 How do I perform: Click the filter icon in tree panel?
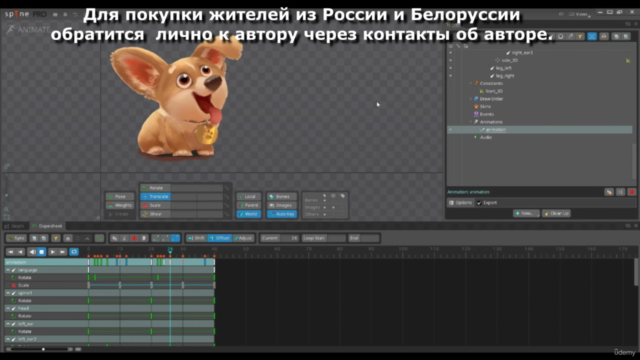click(580, 36)
